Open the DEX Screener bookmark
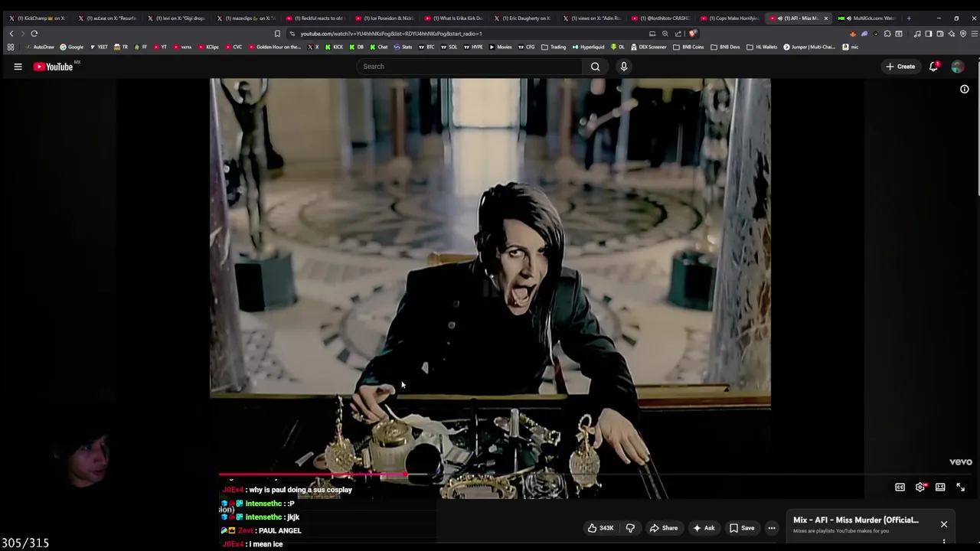The width and height of the screenshot is (980, 551). [x=648, y=47]
